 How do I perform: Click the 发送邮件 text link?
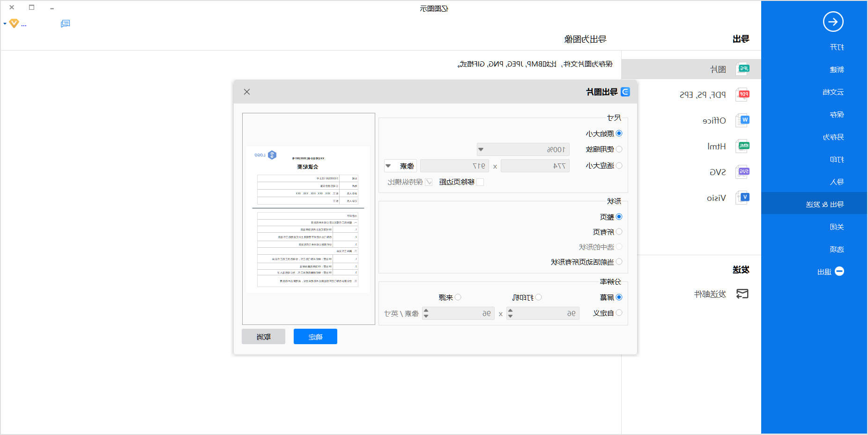(710, 294)
